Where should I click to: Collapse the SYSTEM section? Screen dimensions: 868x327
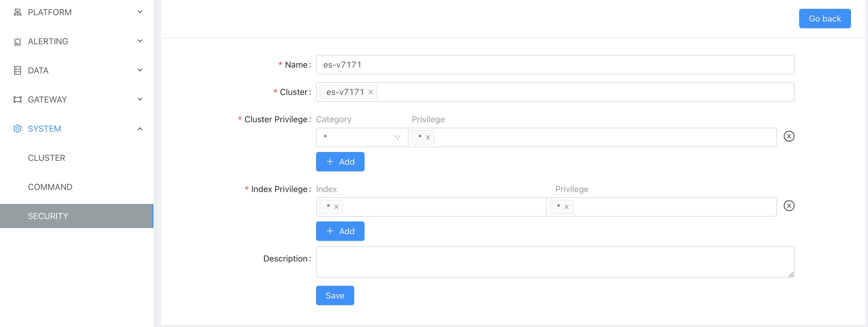(140, 128)
